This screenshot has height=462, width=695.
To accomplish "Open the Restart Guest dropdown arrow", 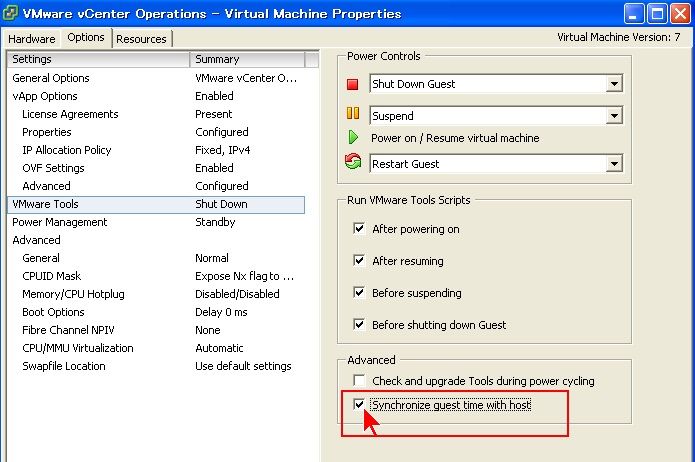I will pos(614,164).
